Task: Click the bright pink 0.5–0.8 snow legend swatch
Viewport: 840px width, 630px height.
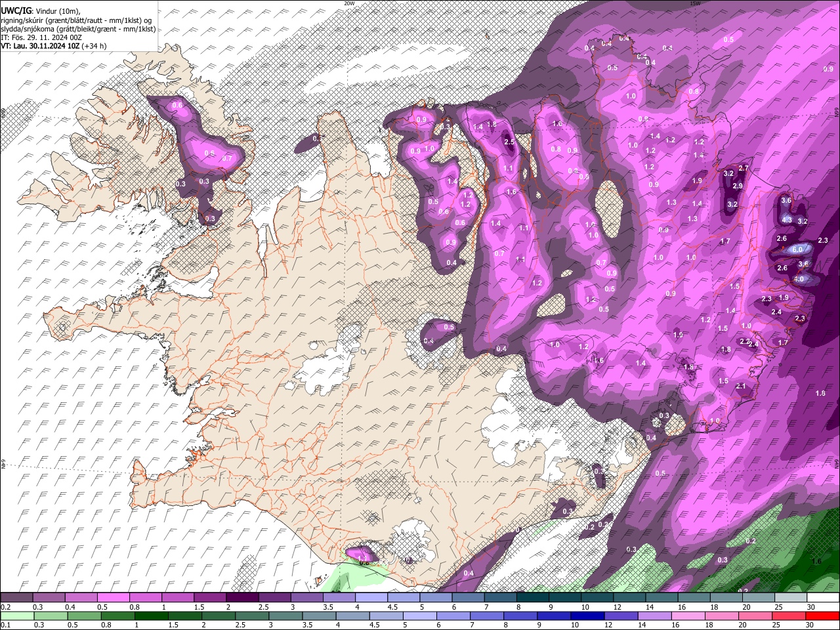Action: tap(113, 597)
